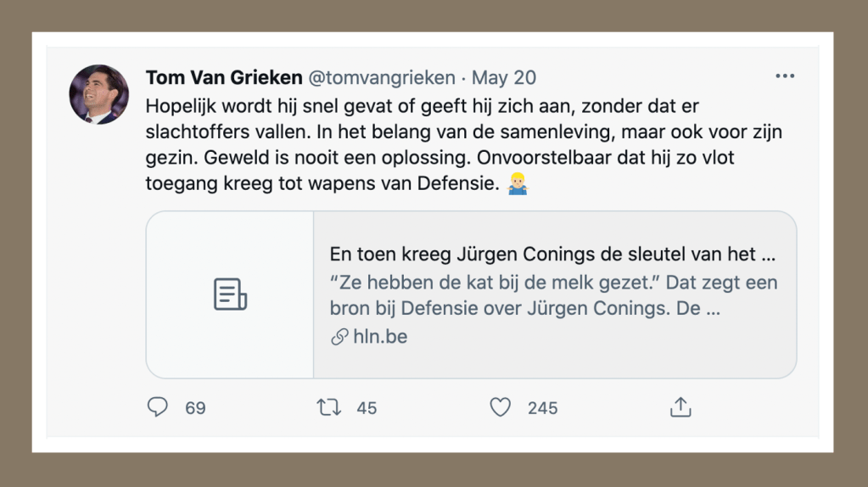Open Tom Van Grieken's profile picture
This screenshot has height=487, width=868.
[99, 94]
